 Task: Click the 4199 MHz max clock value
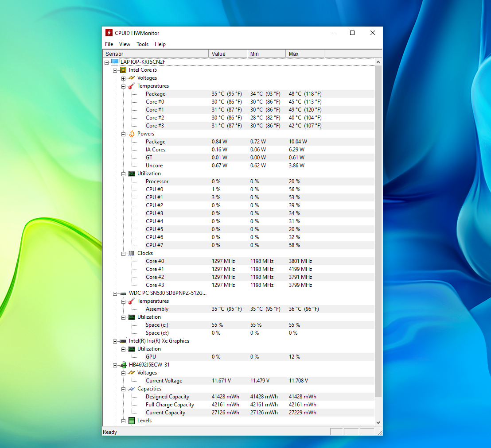300,269
